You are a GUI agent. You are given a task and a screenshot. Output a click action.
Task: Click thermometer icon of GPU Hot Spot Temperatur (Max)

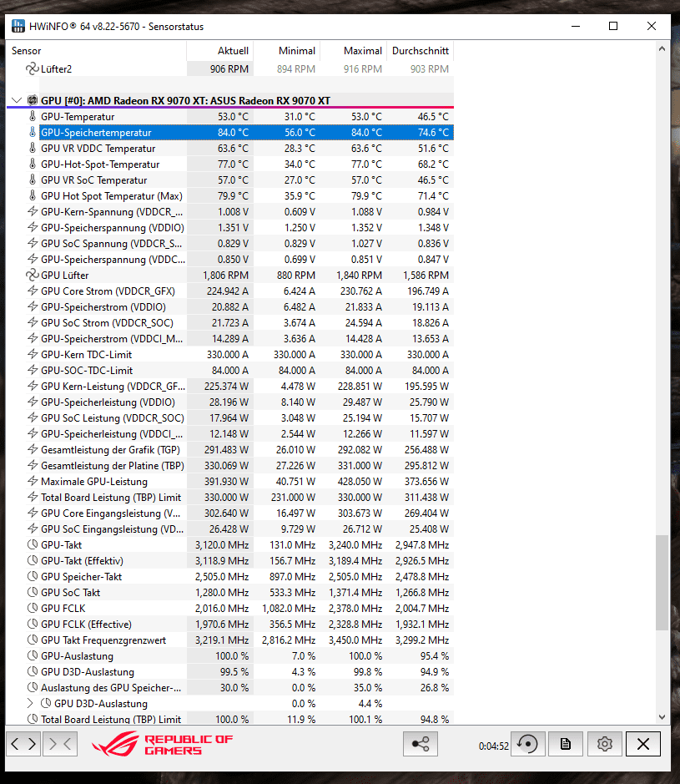pos(33,196)
